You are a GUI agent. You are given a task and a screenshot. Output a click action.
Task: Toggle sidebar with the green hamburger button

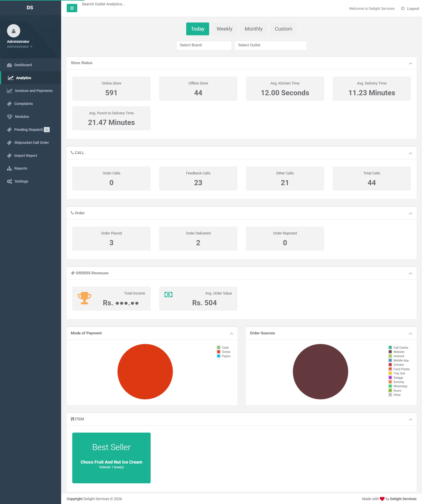pyautogui.click(x=72, y=8)
